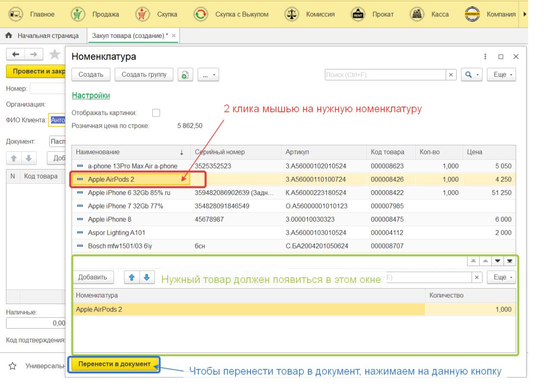Open Скупка с Выкупом icon
This screenshot has width=552, height=392.
pos(201,14)
